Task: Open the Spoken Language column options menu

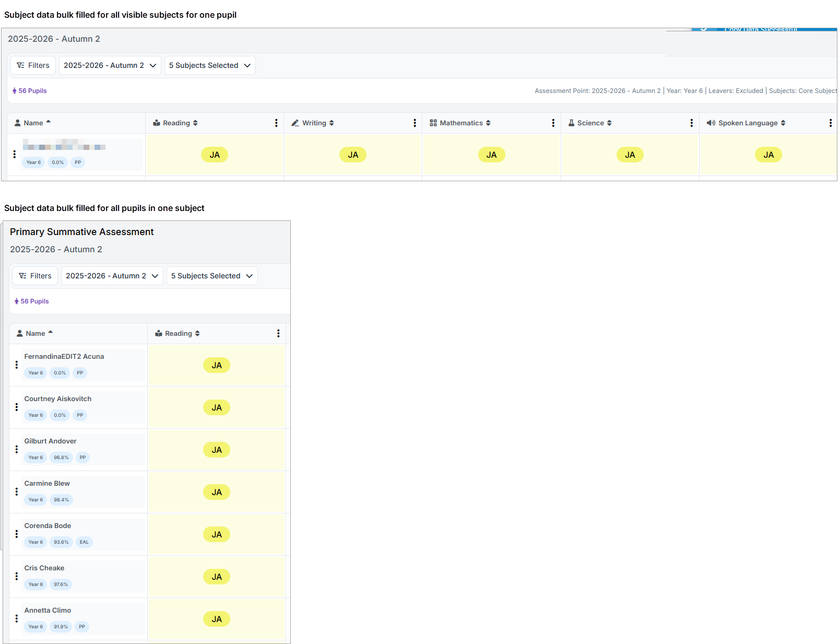Action: 830,123
